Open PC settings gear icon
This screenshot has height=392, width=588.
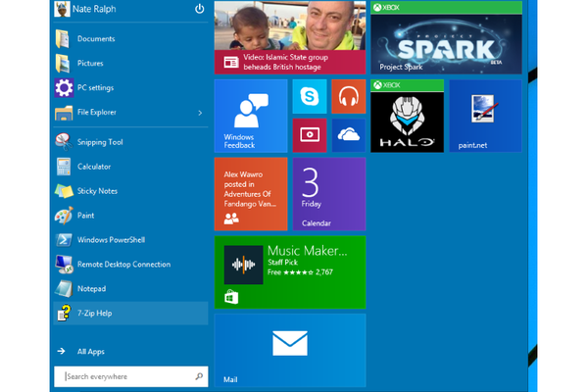[x=64, y=88]
